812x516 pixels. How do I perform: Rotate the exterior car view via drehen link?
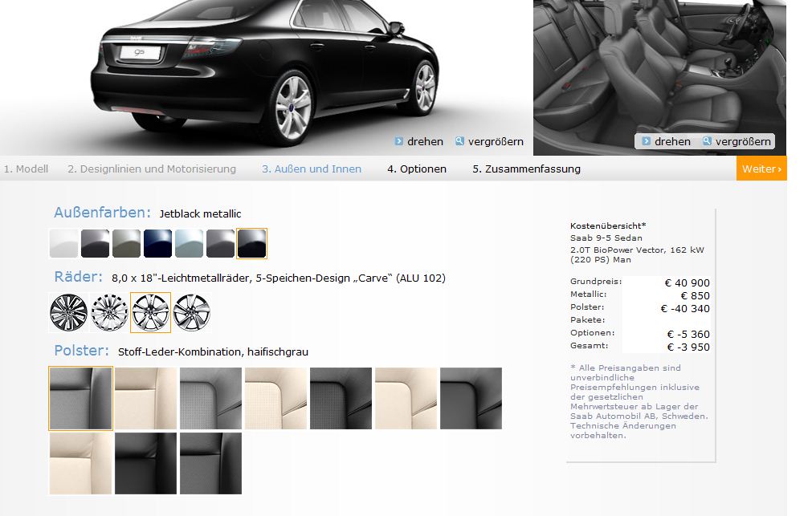pyautogui.click(x=425, y=142)
